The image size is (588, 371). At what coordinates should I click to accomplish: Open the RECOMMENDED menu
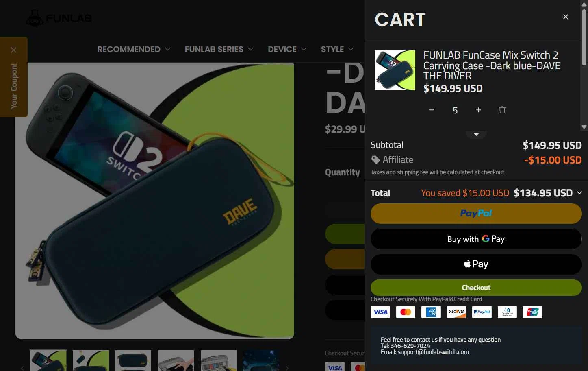click(129, 49)
